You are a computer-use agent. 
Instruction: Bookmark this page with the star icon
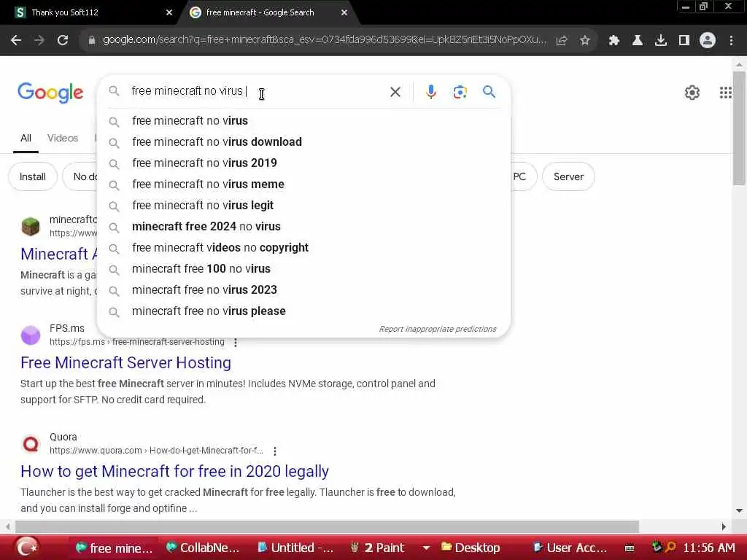point(585,41)
